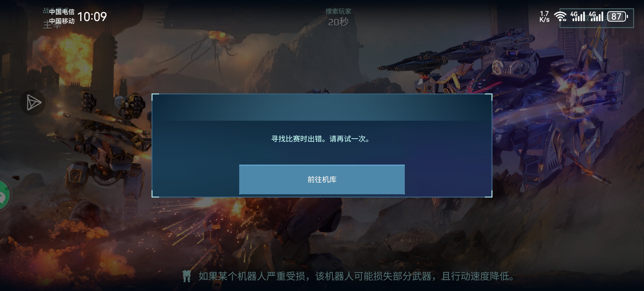Click the 20秒 search timer
644x291 pixels.
[x=338, y=22]
